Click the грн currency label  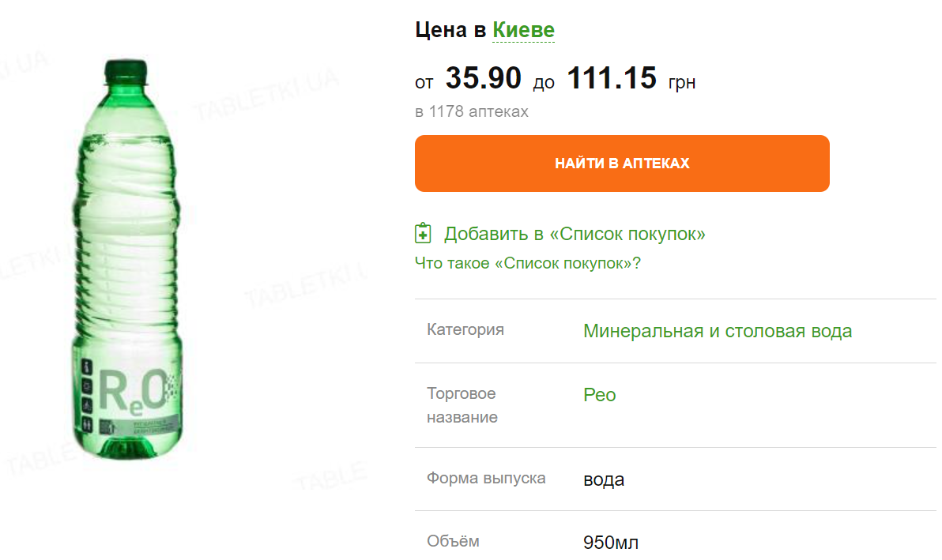(681, 82)
